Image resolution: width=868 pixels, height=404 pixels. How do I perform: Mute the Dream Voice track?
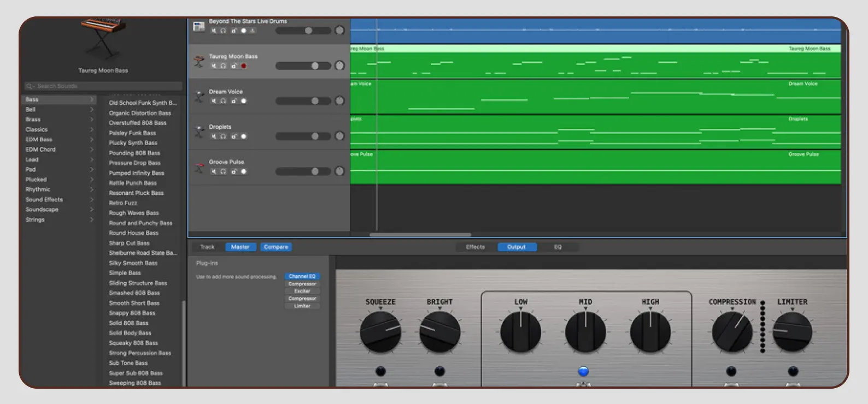(x=214, y=101)
